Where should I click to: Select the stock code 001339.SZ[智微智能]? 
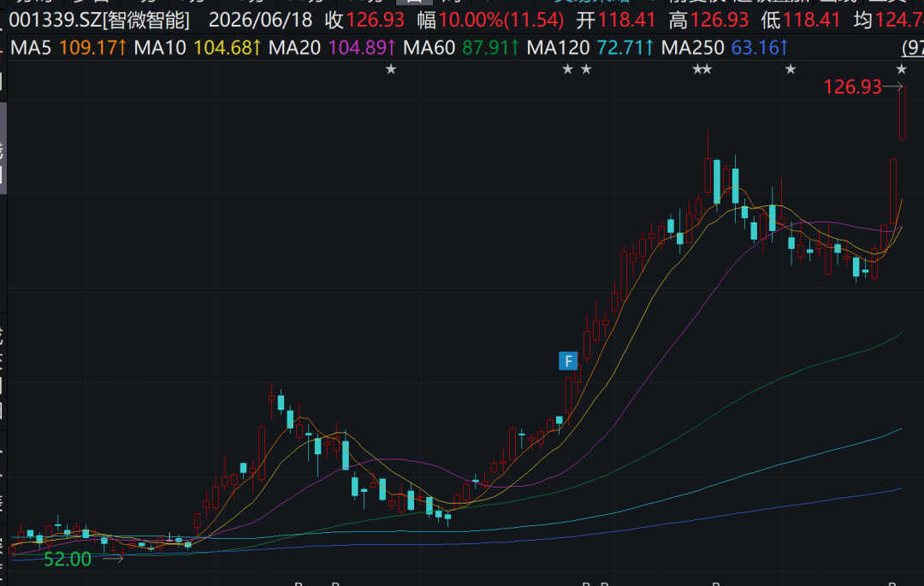click(99, 21)
